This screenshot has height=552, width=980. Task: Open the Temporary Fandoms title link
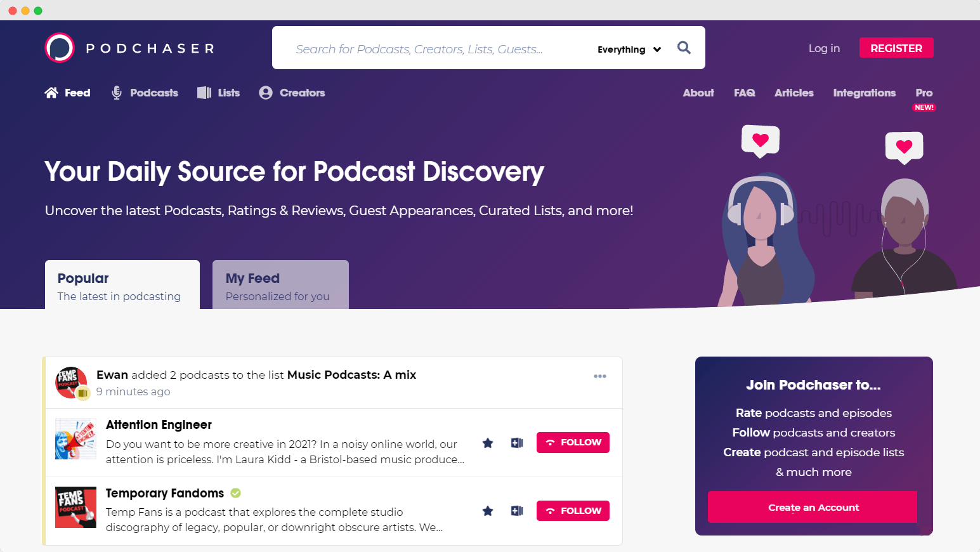pyautogui.click(x=165, y=493)
